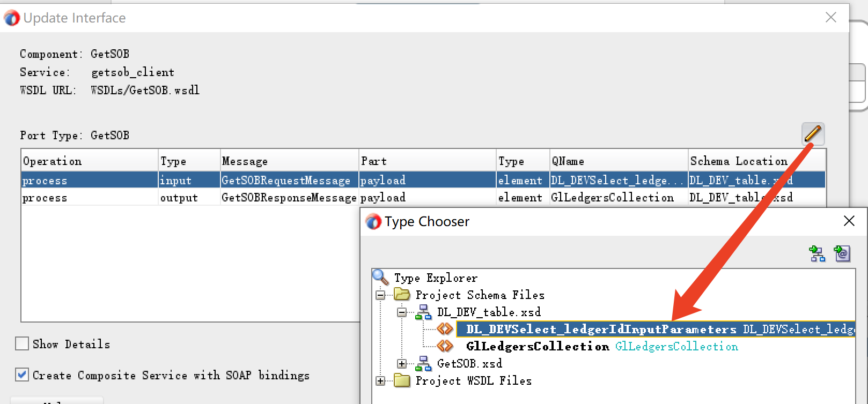Click the GlLedgersCollection QName cell

(x=619, y=197)
